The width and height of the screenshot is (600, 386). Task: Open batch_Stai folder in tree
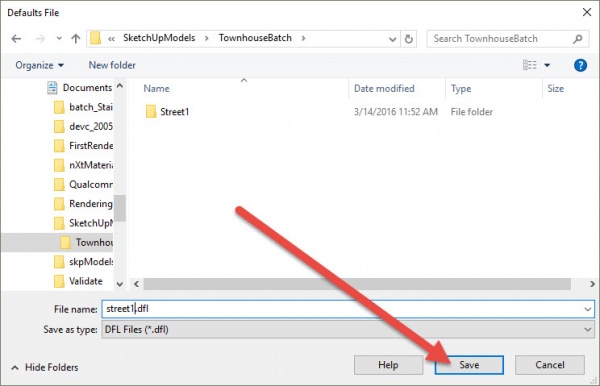pyautogui.click(x=83, y=107)
